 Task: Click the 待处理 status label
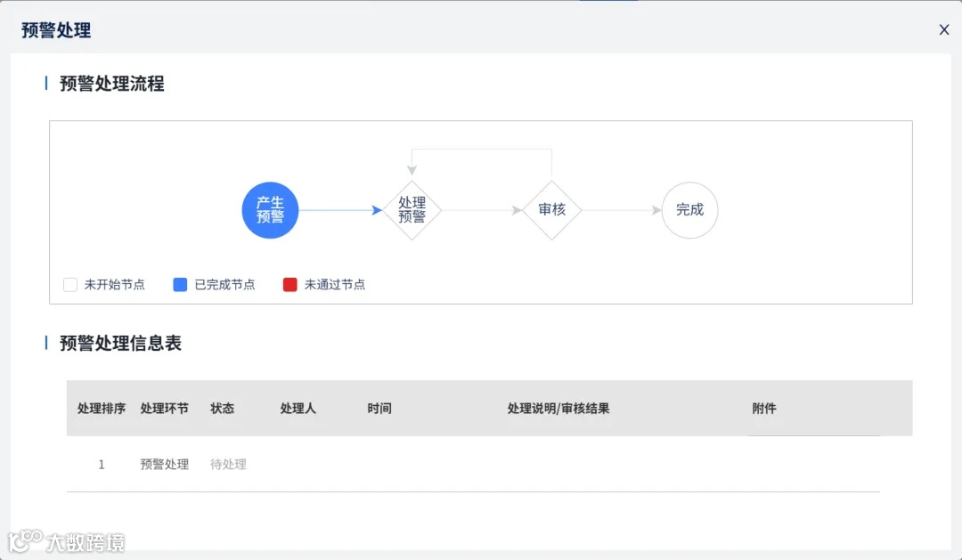click(x=230, y=464)
